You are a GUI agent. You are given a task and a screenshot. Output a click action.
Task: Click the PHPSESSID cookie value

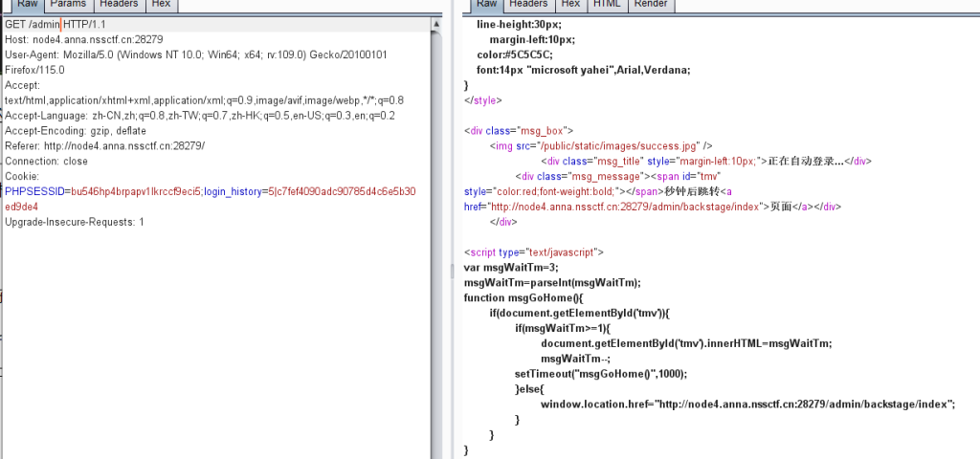(x=134, y=191)
